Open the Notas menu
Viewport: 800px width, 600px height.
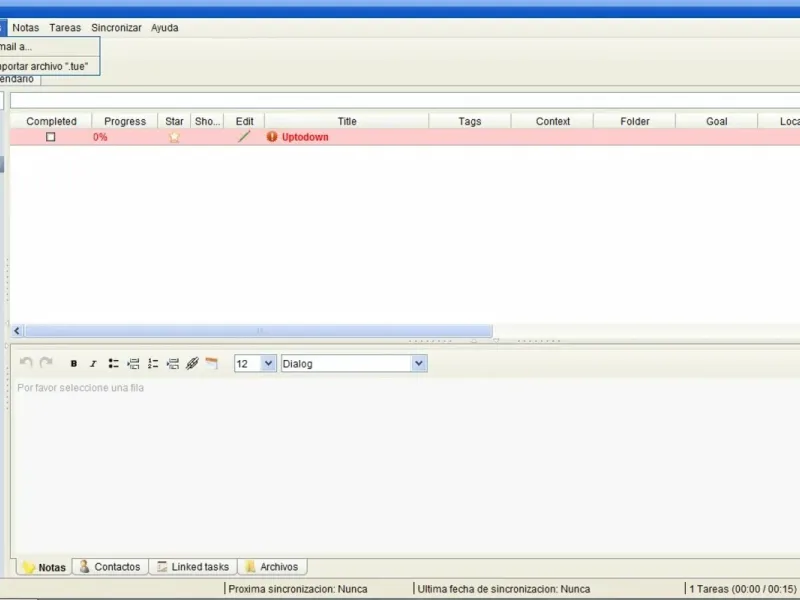[x=26, y=28]
